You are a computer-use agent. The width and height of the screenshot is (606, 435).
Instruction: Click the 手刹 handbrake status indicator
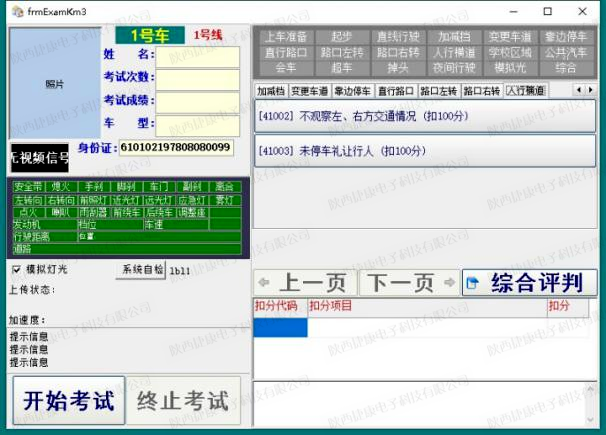pos(93,187)
